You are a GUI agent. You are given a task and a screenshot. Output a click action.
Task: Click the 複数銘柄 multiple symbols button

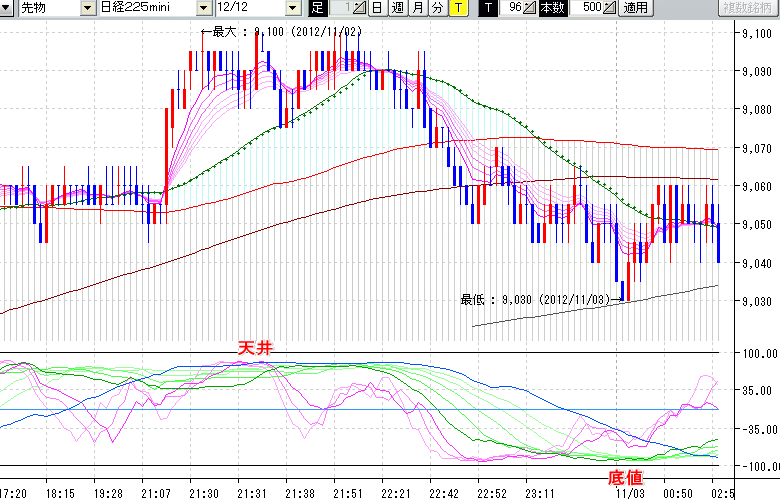coord(748,8)
